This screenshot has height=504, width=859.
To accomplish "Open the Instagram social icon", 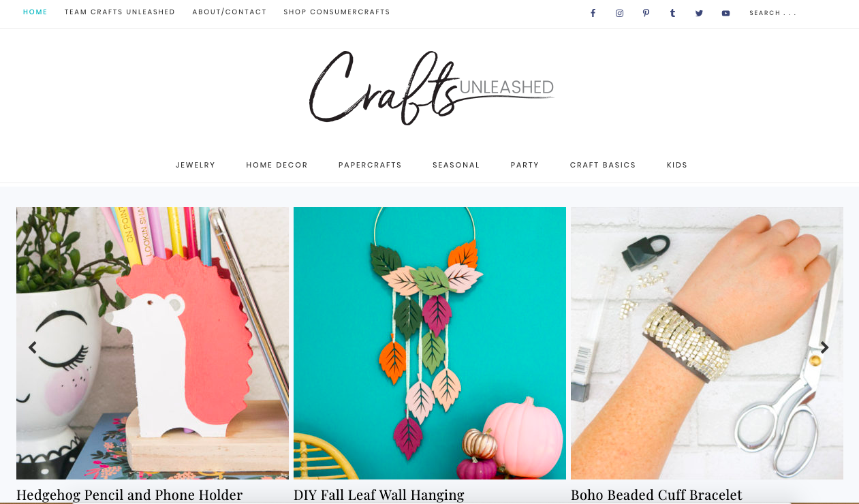I will click(x=619, y=13).
